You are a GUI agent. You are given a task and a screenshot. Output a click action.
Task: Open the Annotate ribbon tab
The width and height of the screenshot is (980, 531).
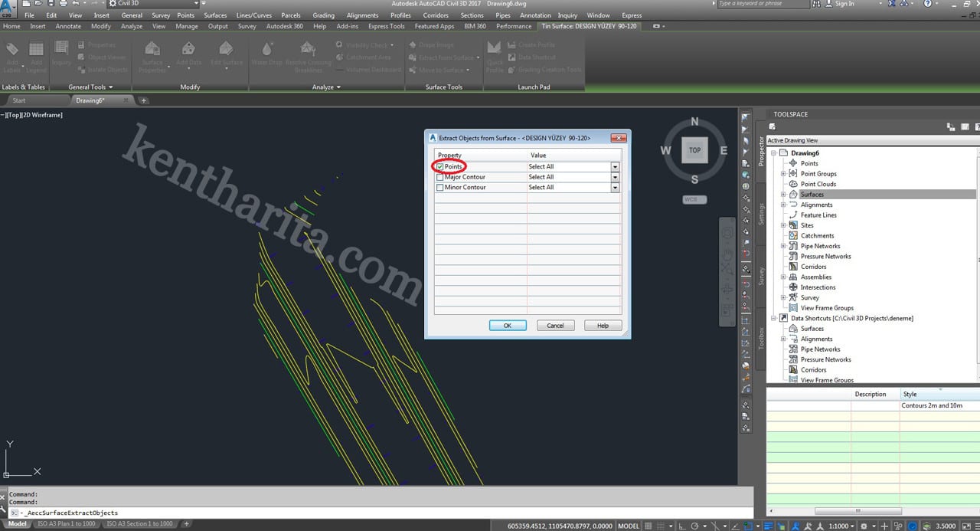pyautogui.click(x=68, y=26)
